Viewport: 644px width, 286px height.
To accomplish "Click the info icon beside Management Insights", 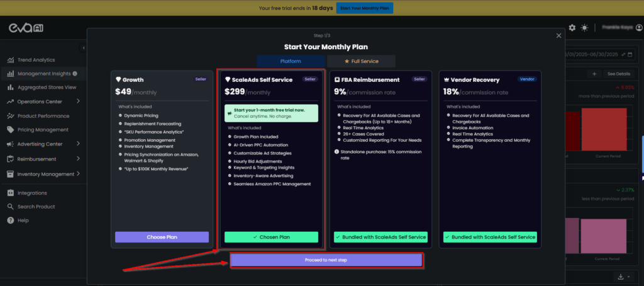I will (x=75, y=74).
